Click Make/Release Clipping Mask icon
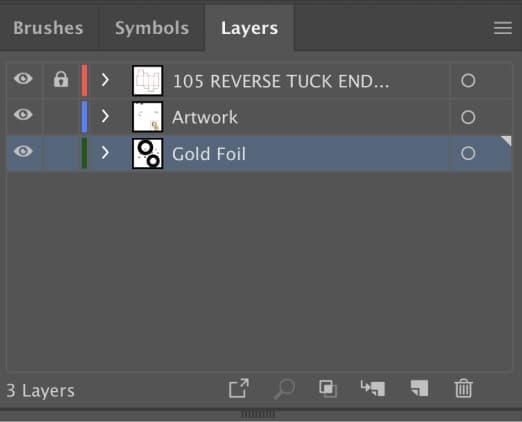This screenshot has width=522, height=422. pos(328,389)
